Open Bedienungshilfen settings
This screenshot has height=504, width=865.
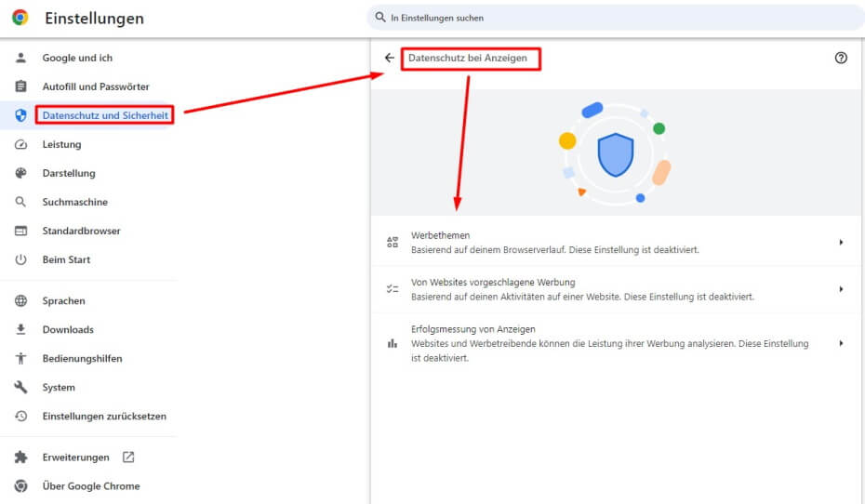pos(82,358)
